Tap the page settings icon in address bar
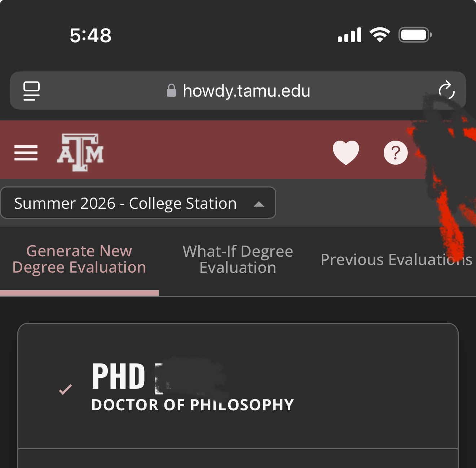 pyautogui.click(x=31, y=90)
